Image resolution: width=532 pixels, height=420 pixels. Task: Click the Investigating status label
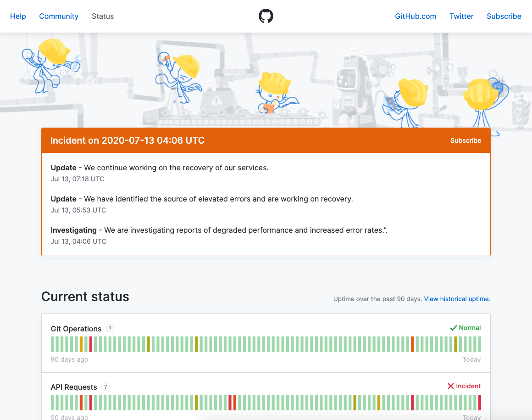pyautogui.click(x=74, y=230)
